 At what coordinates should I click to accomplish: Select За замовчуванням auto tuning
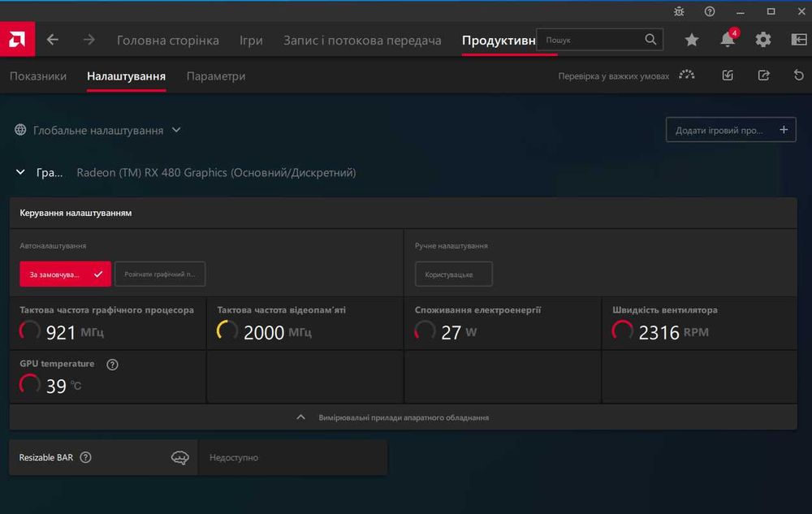point(65,274)
